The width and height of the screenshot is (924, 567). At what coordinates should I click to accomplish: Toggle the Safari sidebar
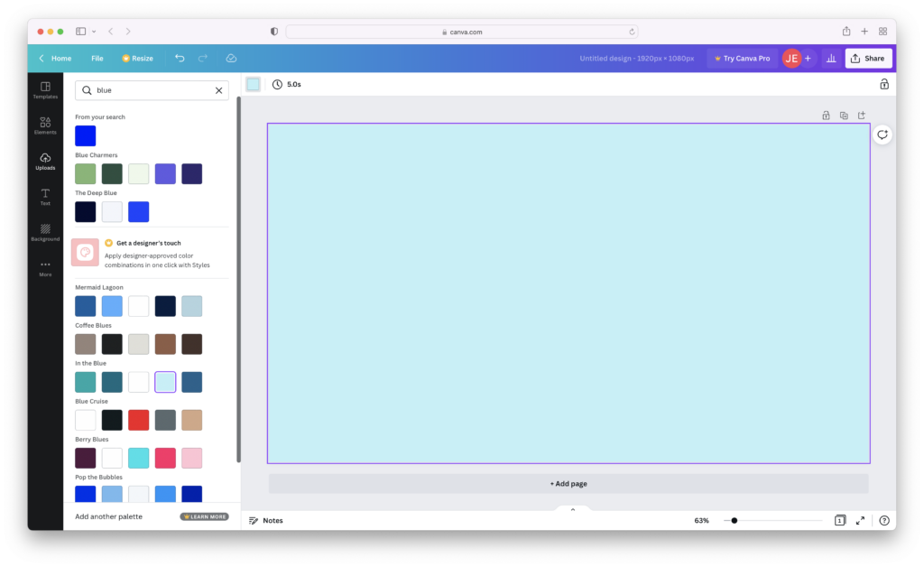click(x=80, y=32)
